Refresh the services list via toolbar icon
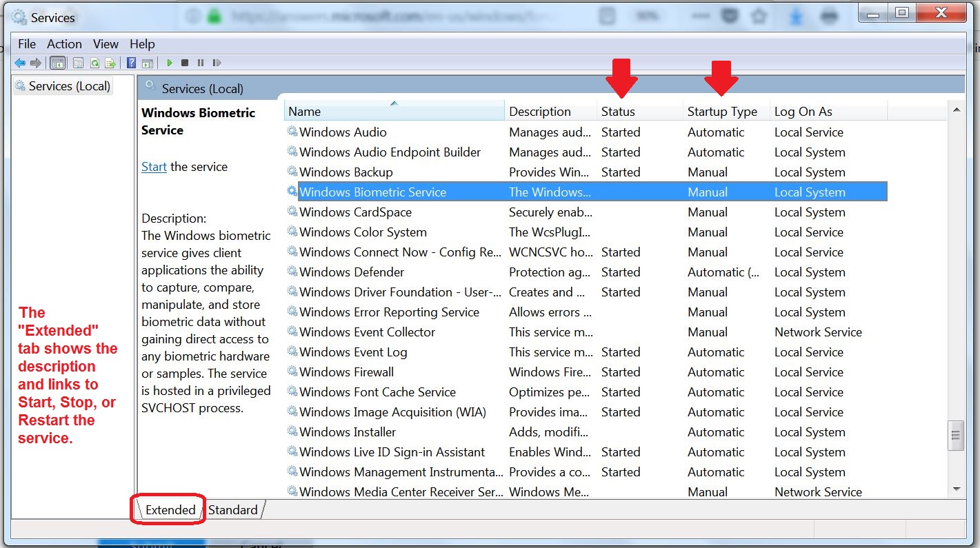Viewport: 980px width, 548px height. [x=94, y=63]
